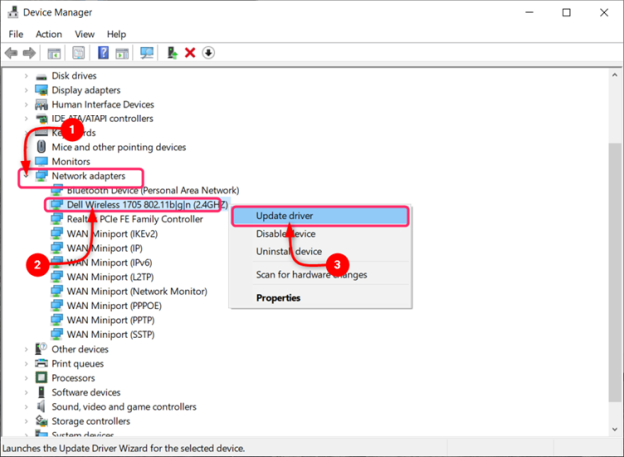
Task: Click the Properties sheet toolbar icon
Action: (x=78, y=53)
